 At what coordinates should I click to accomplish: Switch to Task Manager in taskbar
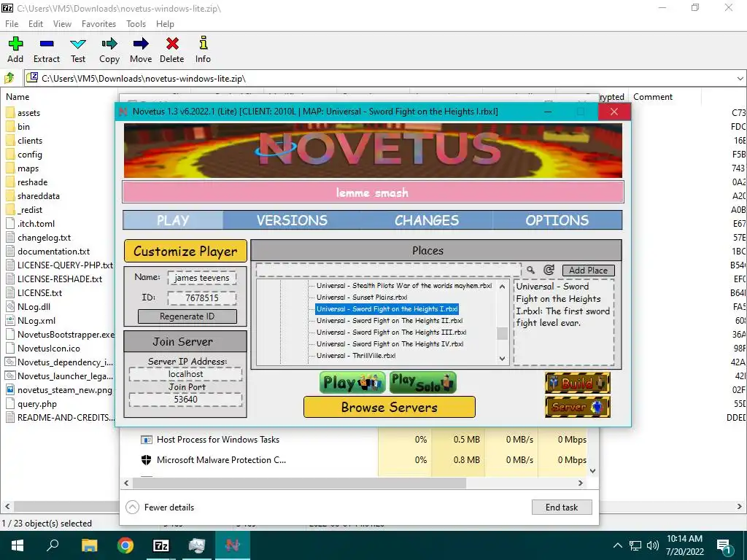tap(197, 545)
